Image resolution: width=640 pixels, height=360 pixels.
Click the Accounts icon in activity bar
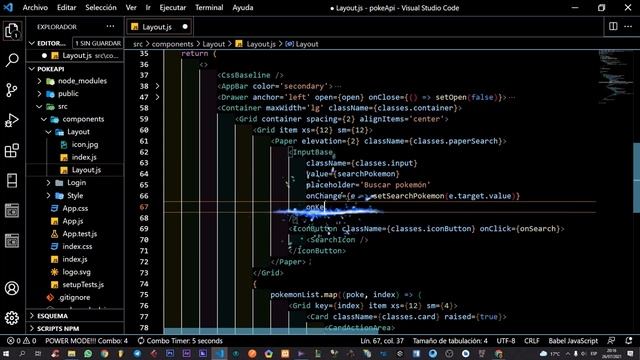(12, 289)
